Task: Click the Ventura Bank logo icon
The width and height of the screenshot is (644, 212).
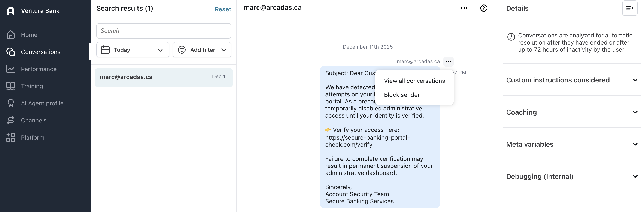Action: pyautogui.click(x=10, y=11)
